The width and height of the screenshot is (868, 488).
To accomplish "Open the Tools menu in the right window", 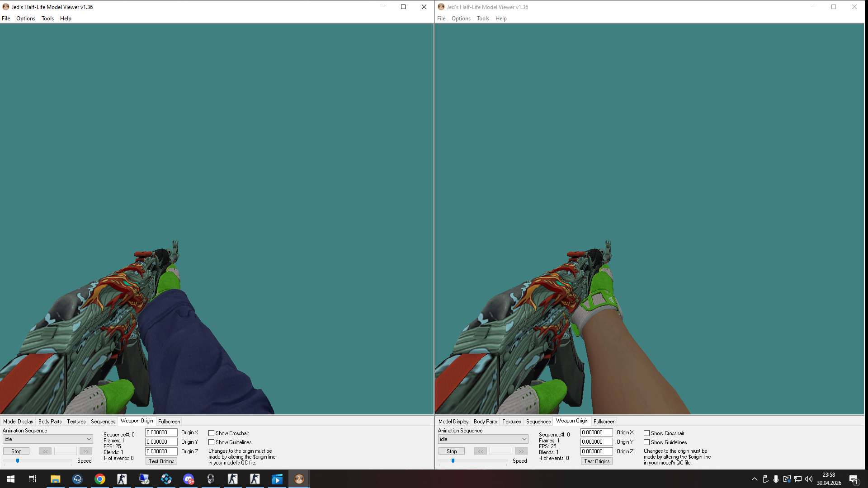I will [x=483, y=19].
